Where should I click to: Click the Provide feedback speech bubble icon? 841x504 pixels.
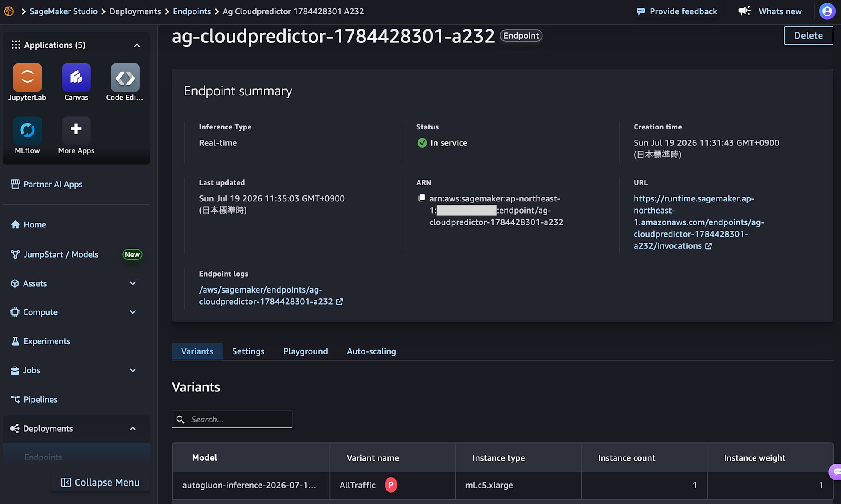click(641, 11)
